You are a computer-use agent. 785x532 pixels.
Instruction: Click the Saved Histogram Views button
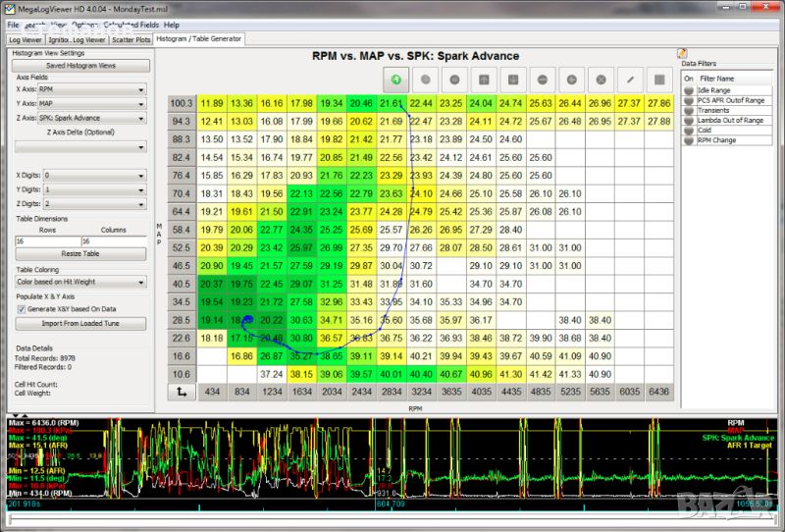click(81, 65)
